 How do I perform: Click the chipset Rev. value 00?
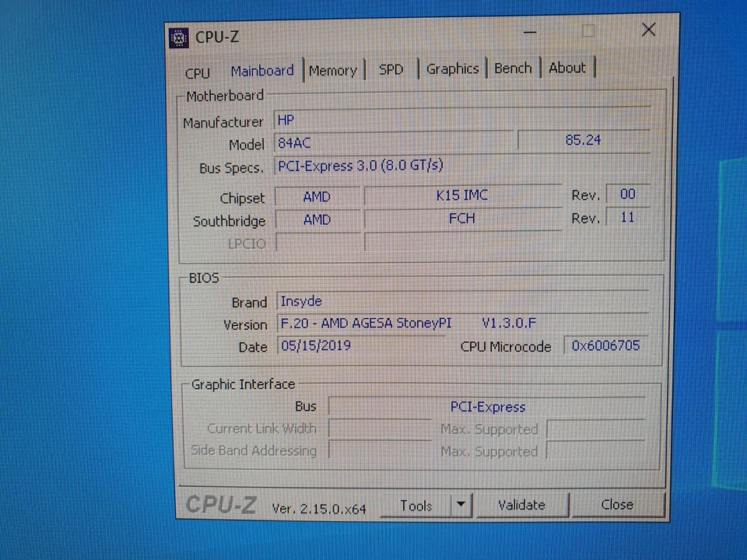628,194
